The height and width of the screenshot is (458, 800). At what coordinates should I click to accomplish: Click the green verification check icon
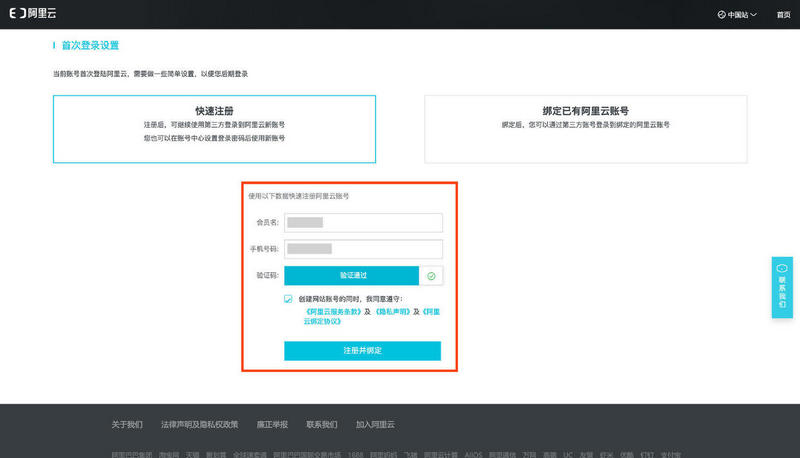click(431, 276)
